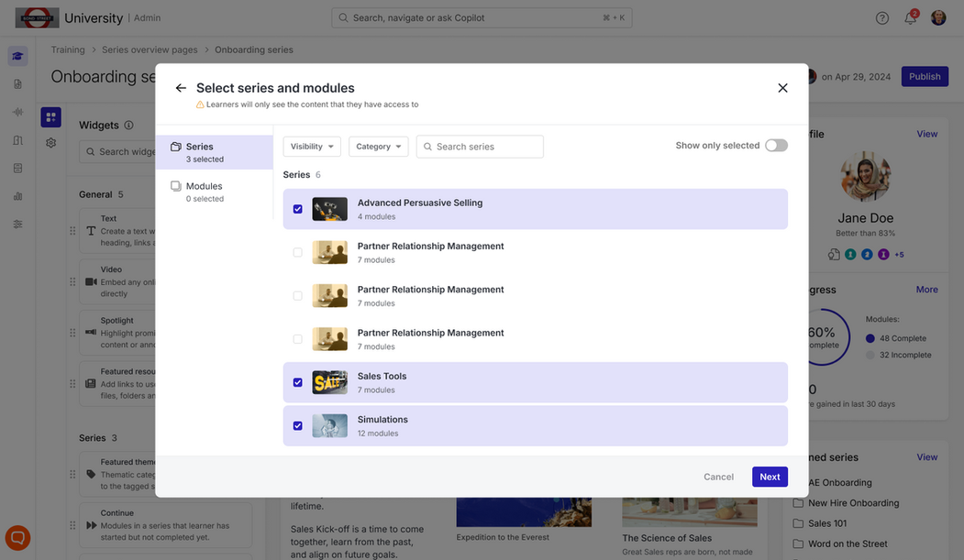The height and width of the screenshot is (560, 964).
Task: Uncheck the Advanced Persuasive Selling checkbox
Action: click(297, 209)
